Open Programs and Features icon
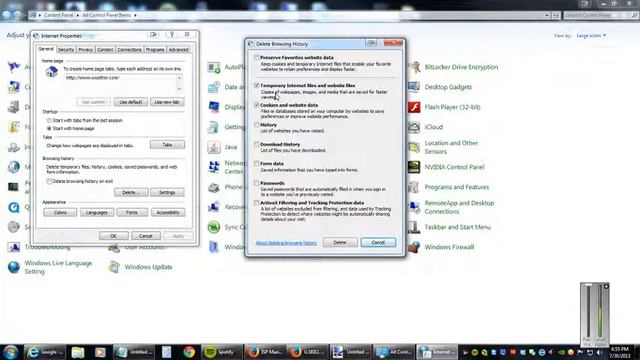Viewport: 640px width, 360px height. click(x=414, y=187)
